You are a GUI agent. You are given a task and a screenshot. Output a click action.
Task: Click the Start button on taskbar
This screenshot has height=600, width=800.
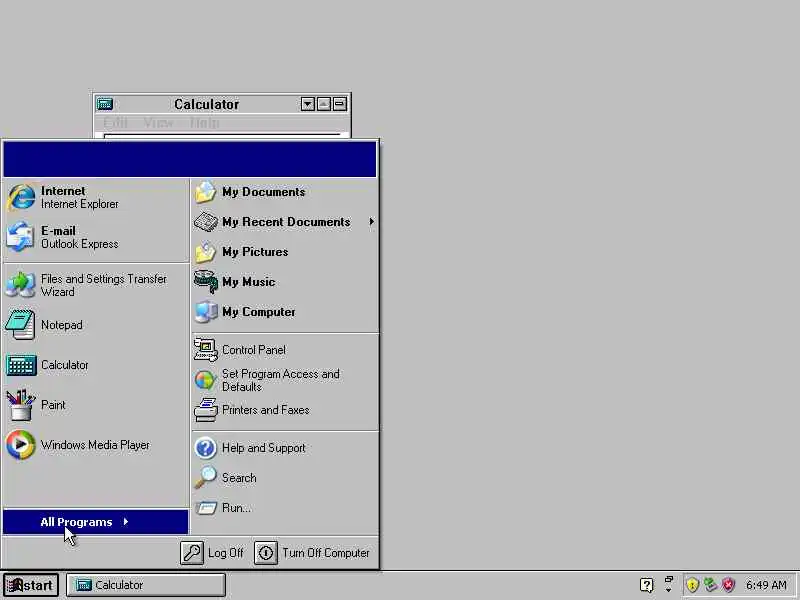31,585
